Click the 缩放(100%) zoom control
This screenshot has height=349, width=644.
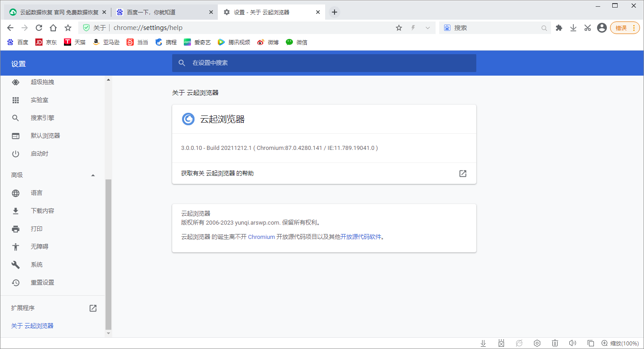click(620, 343)
